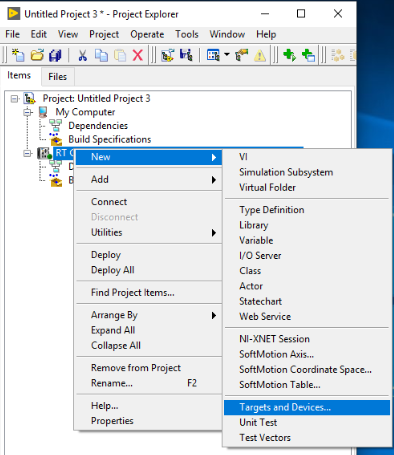Select Type Definition in submenu
This screenshot has width=394, height=455.
tap(307, 210)
